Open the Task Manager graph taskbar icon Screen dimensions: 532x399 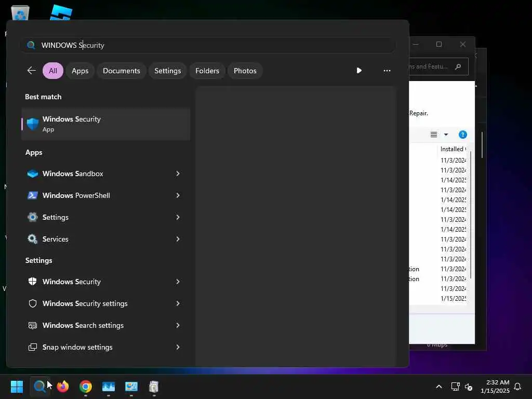click(x=109, y=387)
